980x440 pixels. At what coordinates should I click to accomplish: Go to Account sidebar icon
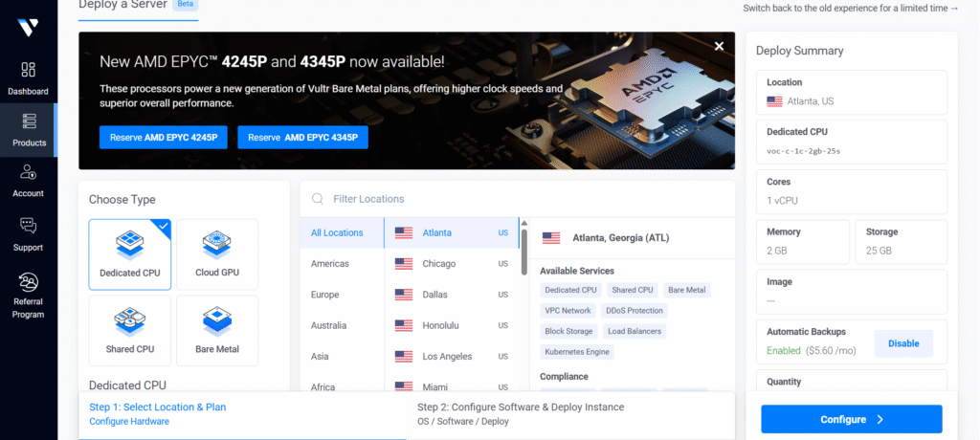pyautogui.click(x=28, y=173)
